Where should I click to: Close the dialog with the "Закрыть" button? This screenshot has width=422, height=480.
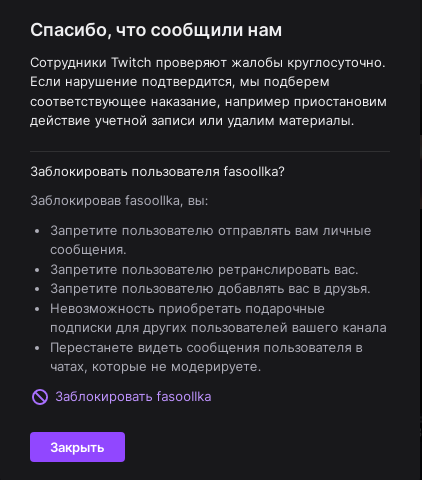pos(77,447)
